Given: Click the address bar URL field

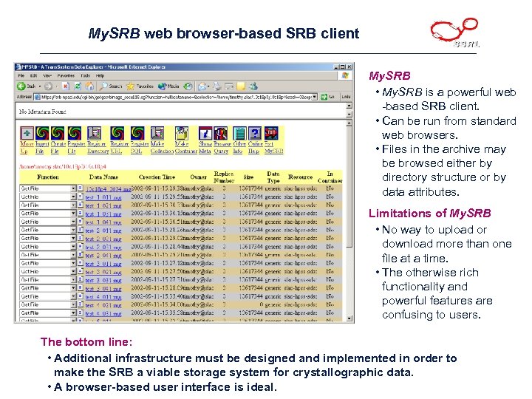Looking at the screenshot, I should 176,97.
